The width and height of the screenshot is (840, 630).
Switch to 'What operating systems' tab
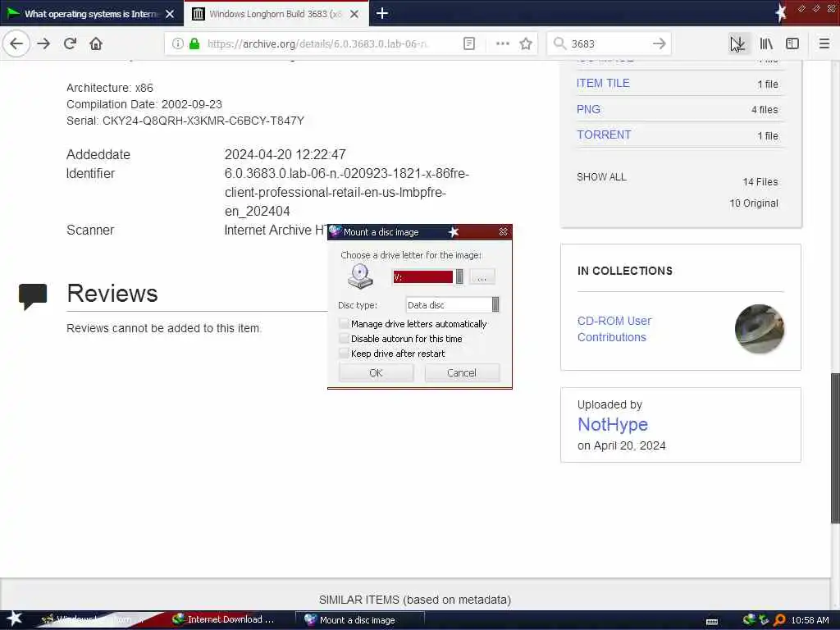(92, 14)
